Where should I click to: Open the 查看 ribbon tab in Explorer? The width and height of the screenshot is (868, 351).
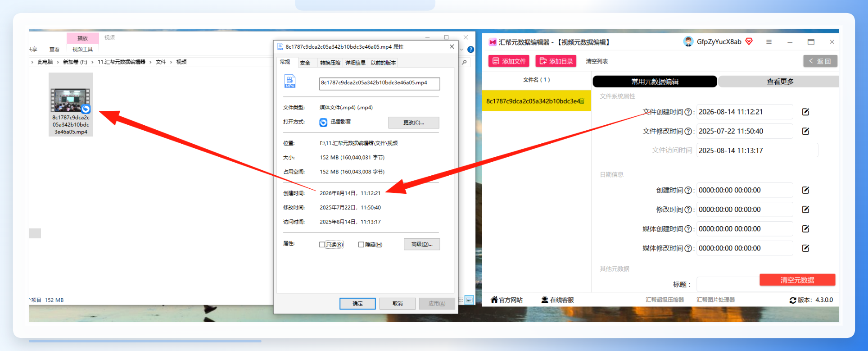click(x=54, y=50)
